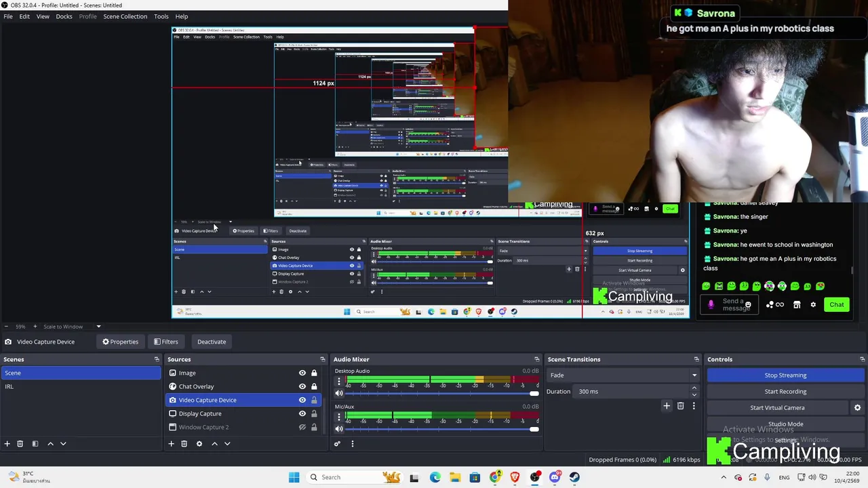Move source down in Sources toolbar
868x488 pixels.
point(227,444)
